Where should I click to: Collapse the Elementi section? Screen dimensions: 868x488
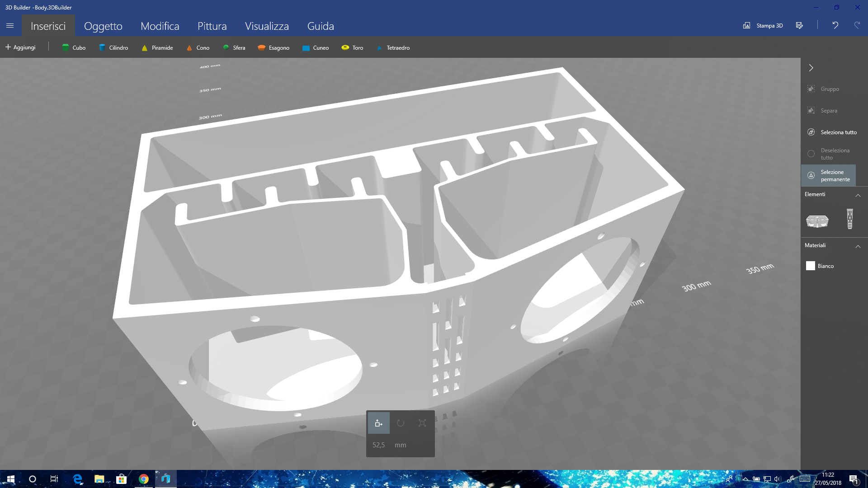[858, 195]
